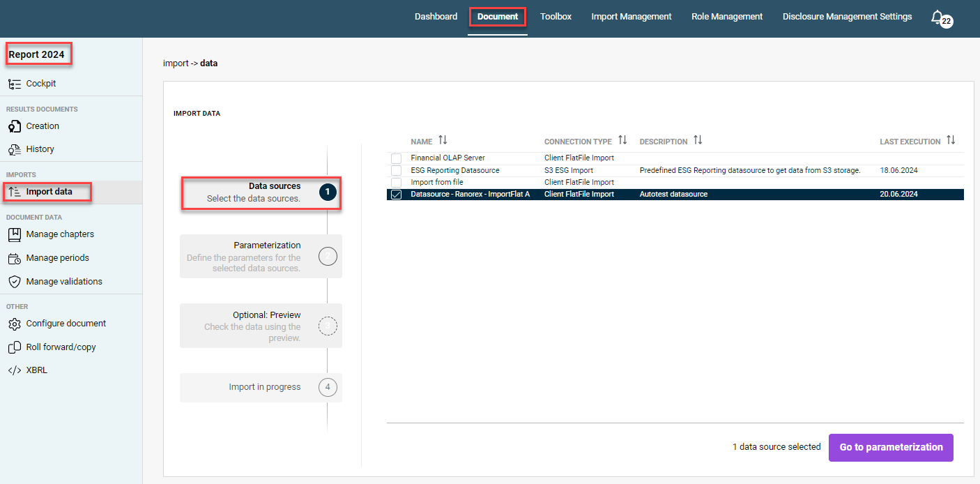Image resolution: width=980 pixels, height=484 pixels.
Task: Click the History icon in sidebar
Action: point(14,149)
